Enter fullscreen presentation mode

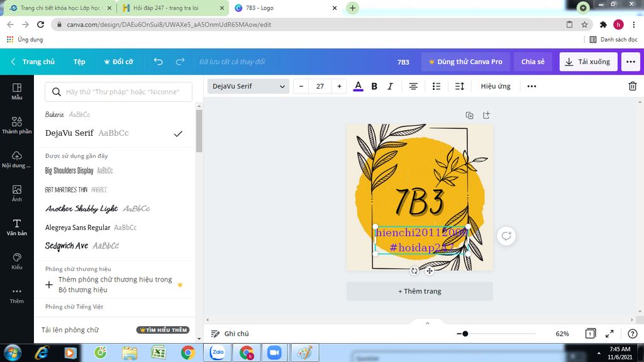coord(609,334)
